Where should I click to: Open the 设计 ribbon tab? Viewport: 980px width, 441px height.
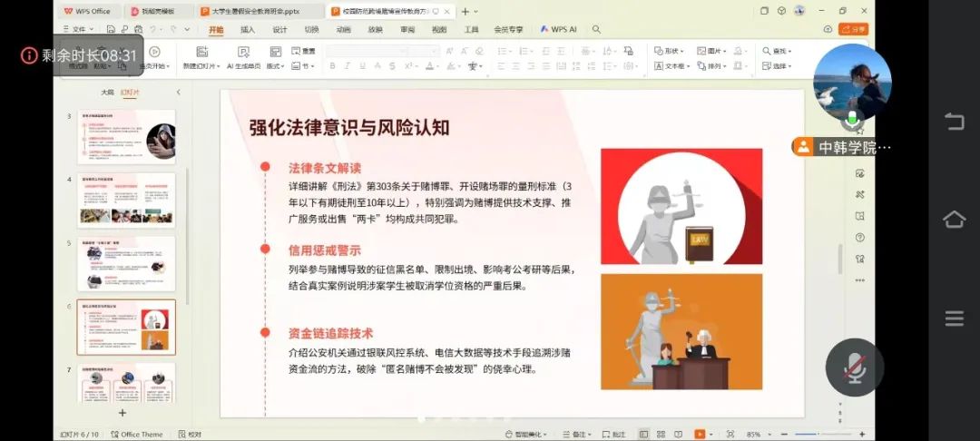[279, 29]
